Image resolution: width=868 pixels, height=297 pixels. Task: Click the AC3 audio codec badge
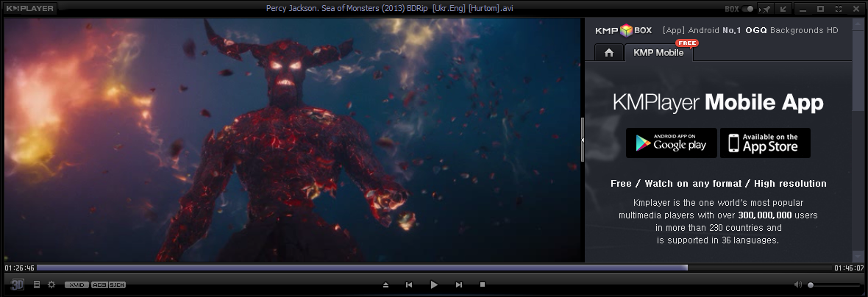tap(99, 285)
